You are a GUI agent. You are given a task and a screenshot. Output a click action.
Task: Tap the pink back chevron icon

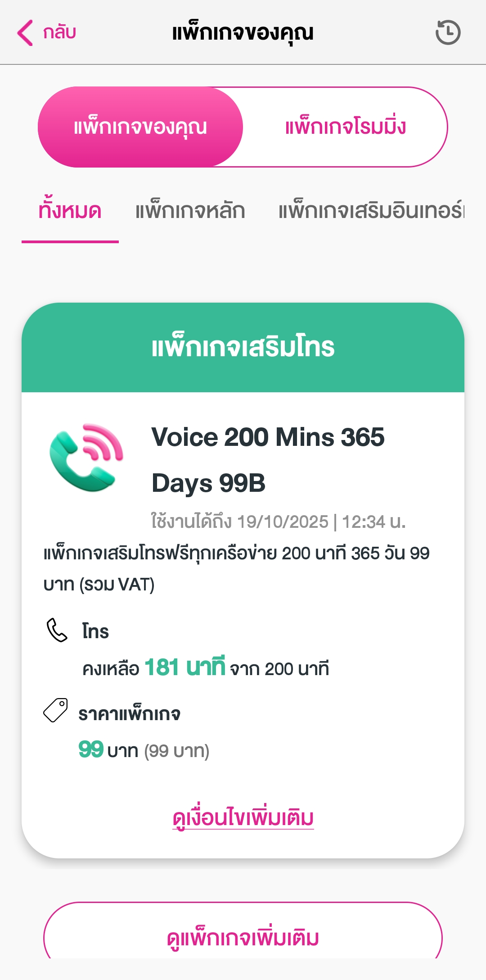click(25, 32)
